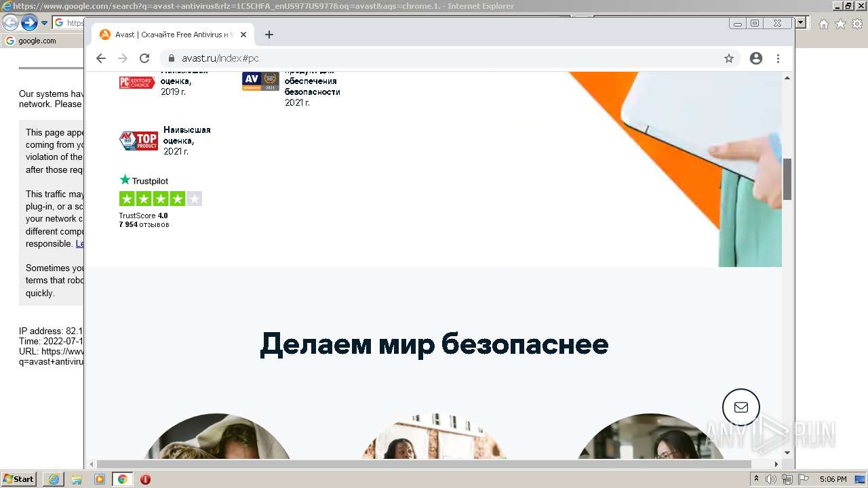Select the Avast Free Antivirus tab
The image size is (868, 488).
click(x=174, y=35)
